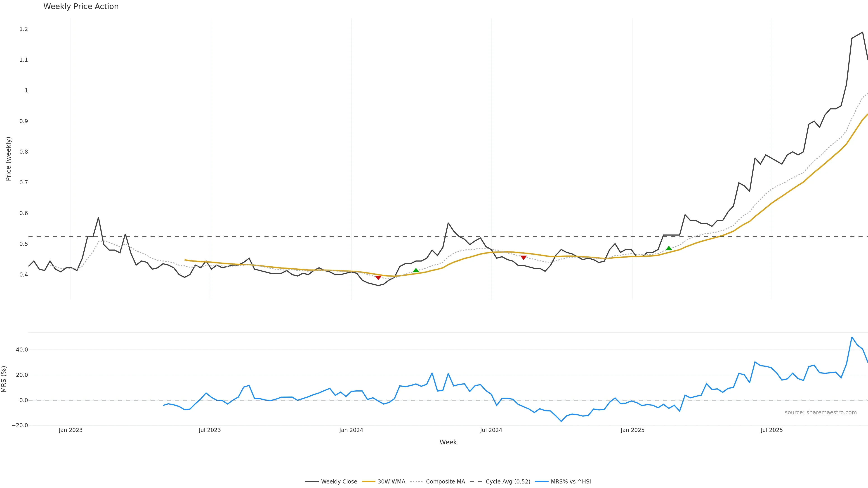Click the red down-triangle marker near February 2024
Screen dimensions: 868x488
[x=378, y=277]
